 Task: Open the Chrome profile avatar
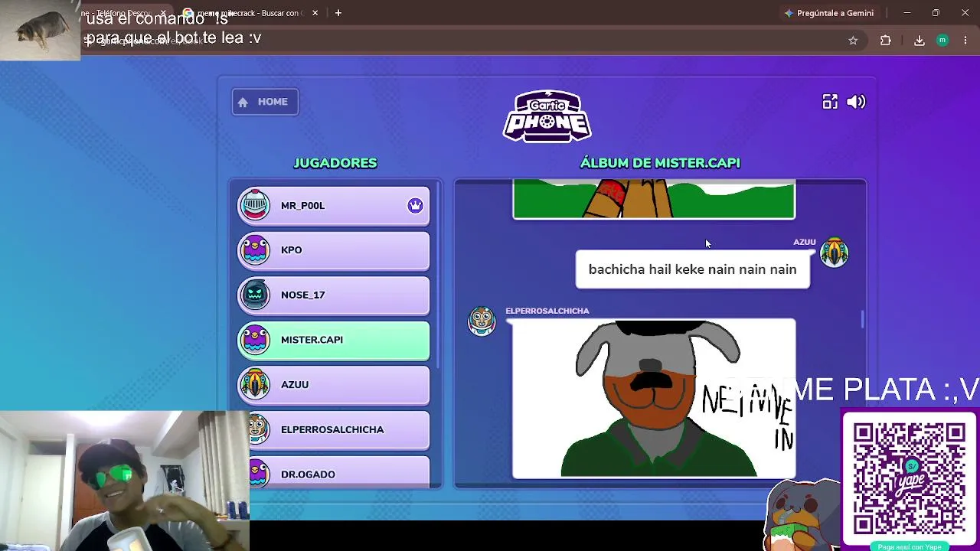tap(942, 41)
